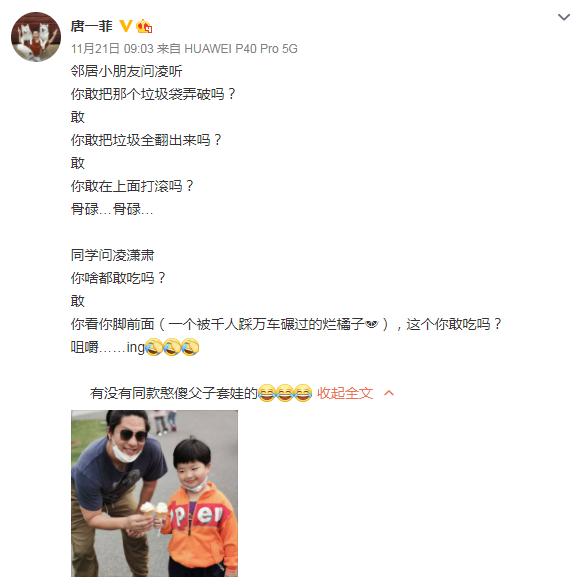Click the text 有没有同款憨傻父子套娃的
Image resolution: width=578 pixels, height=585 pixels.
point(174,393)
